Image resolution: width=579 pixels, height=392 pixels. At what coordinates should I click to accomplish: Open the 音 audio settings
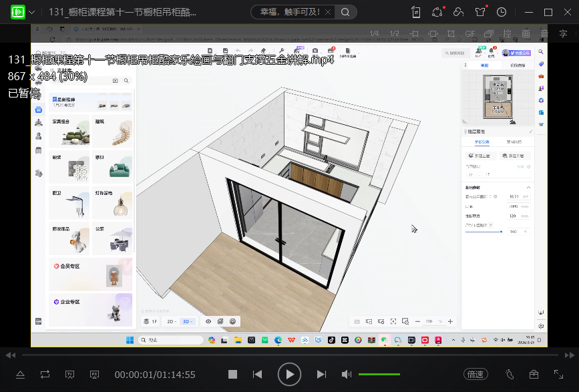544,33
